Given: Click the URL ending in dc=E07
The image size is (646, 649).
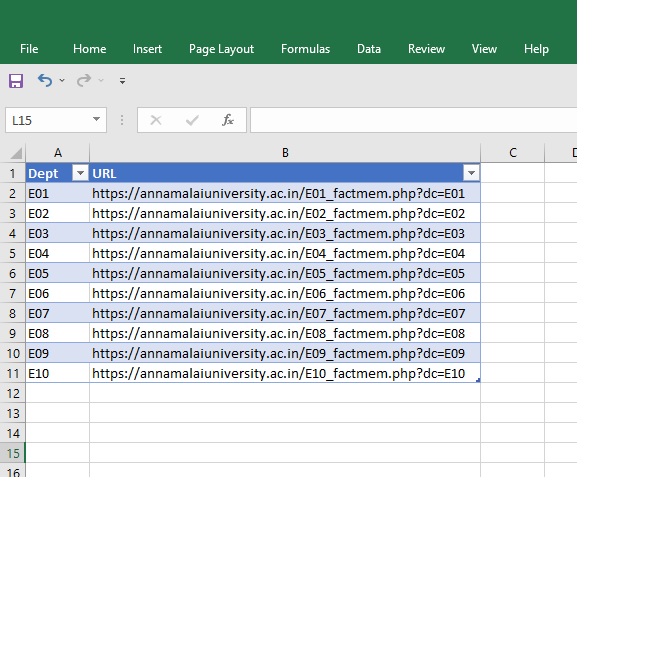Looking at the screenshot, I should click(279, 313).
